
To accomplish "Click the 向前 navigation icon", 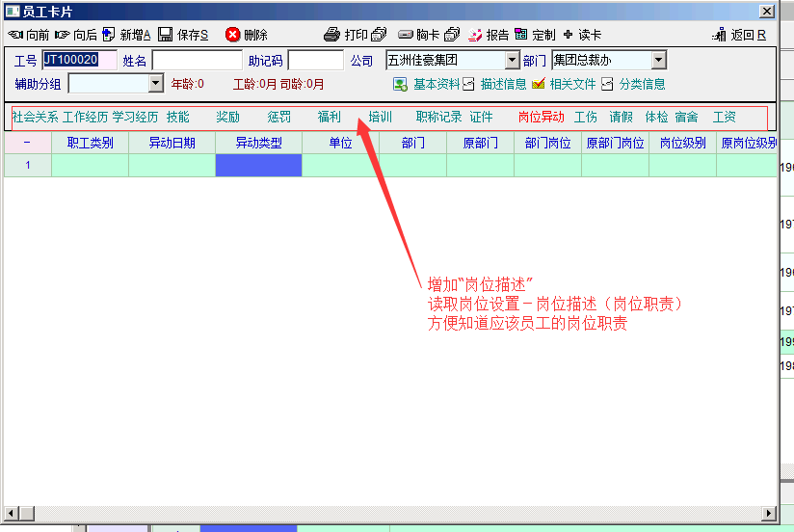I will click(15, 35).
